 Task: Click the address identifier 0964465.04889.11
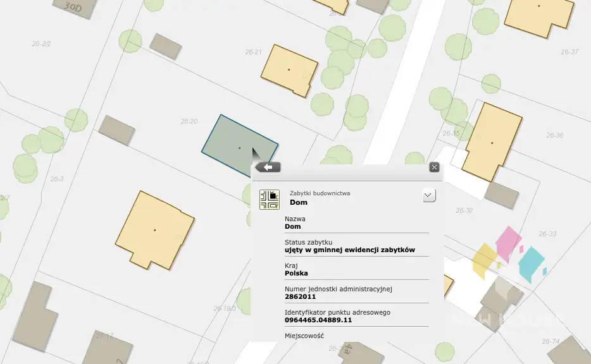[318, 320]
